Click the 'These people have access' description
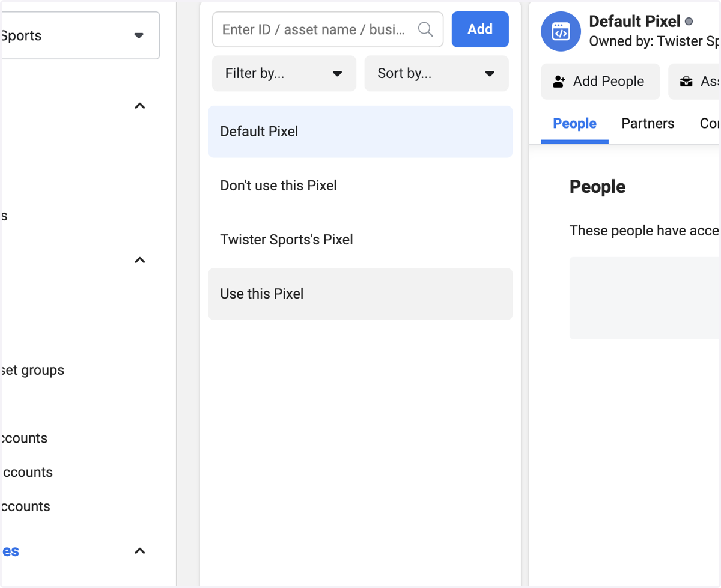This screenshot has width=721, height=588. (644, 231)
